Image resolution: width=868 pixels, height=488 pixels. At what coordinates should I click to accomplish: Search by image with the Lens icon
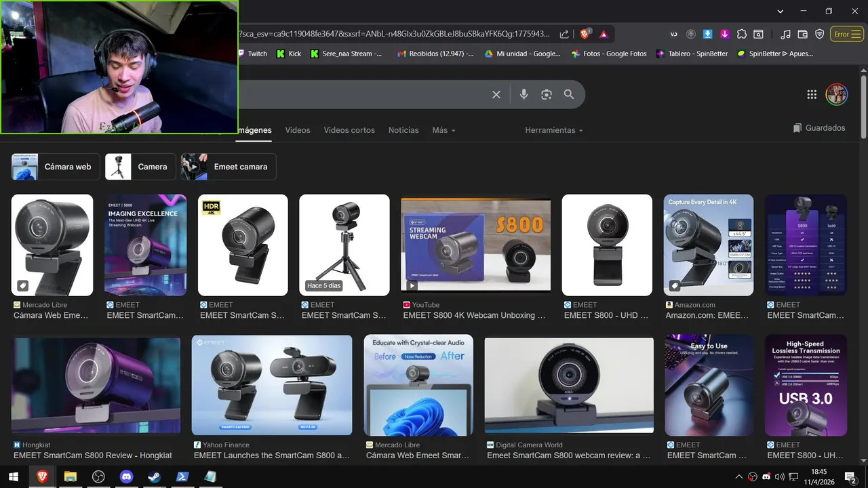click(x=547, y=95)
